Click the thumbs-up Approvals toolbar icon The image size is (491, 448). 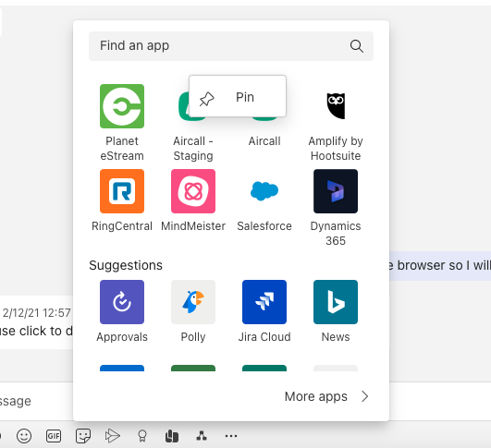coord(172,435)
